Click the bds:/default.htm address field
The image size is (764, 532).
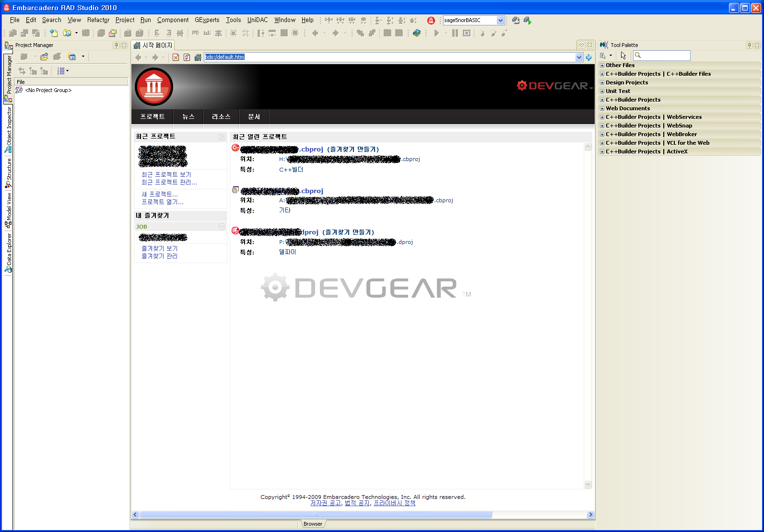pos(389,57)
